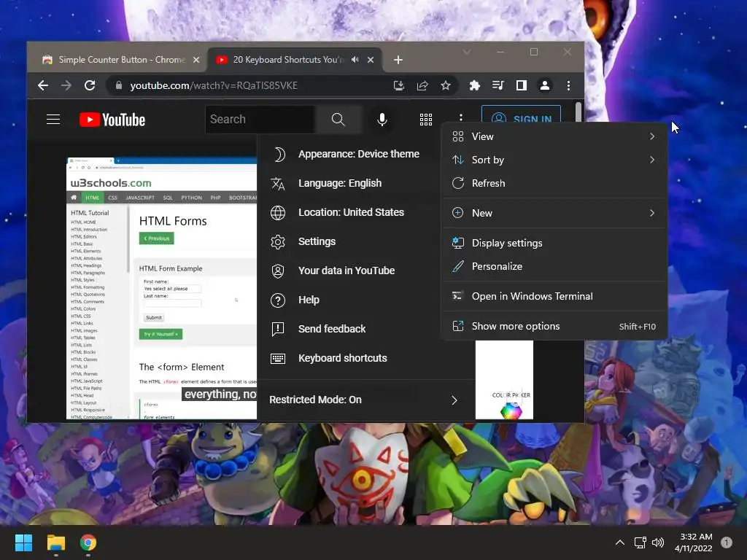Click the install app icon in address bar
Screen dimensions: 747x560
click(399, 85)
